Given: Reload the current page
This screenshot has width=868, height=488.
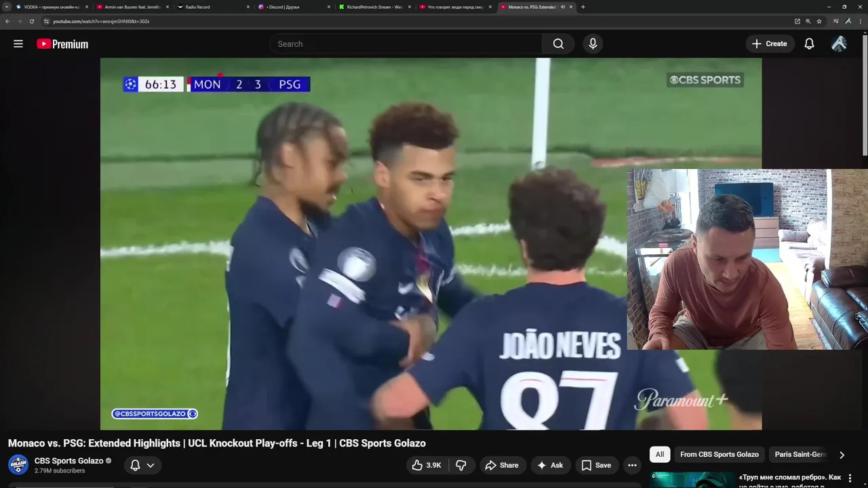Looking at the screenshot, I should [32, 21].
